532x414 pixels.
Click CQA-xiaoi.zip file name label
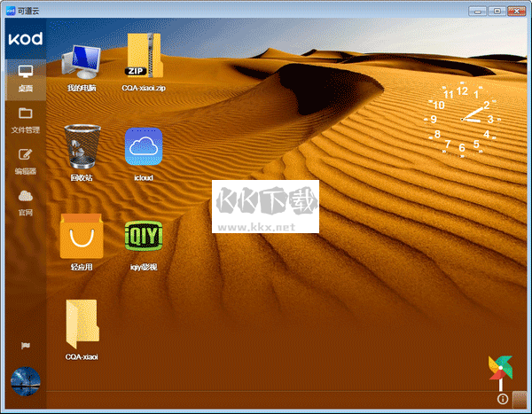point(144,89)
